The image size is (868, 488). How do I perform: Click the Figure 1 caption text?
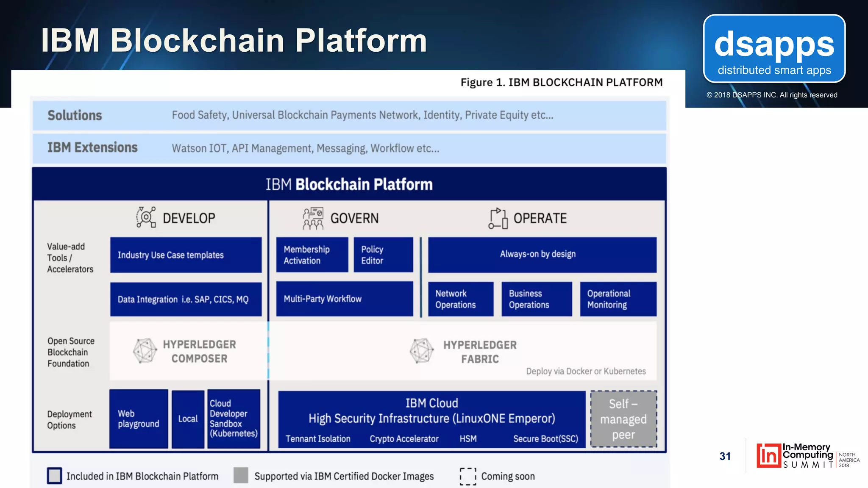562,82
